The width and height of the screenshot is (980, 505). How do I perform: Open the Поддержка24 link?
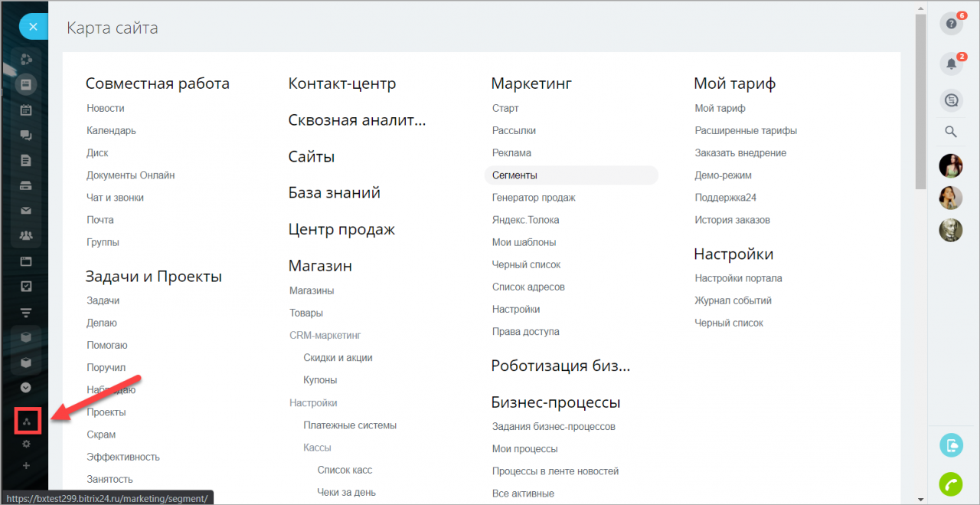point(726,197)
